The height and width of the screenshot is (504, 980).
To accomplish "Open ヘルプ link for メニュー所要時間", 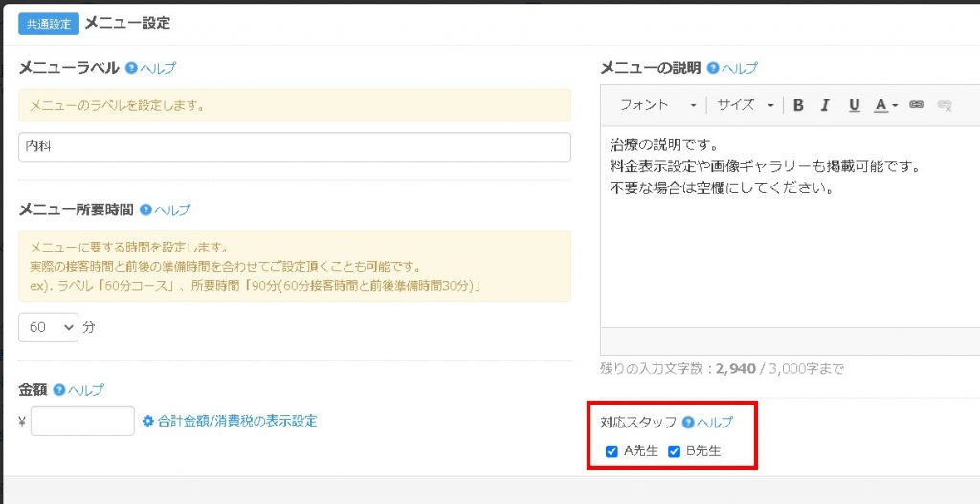I will pos(172,210).
